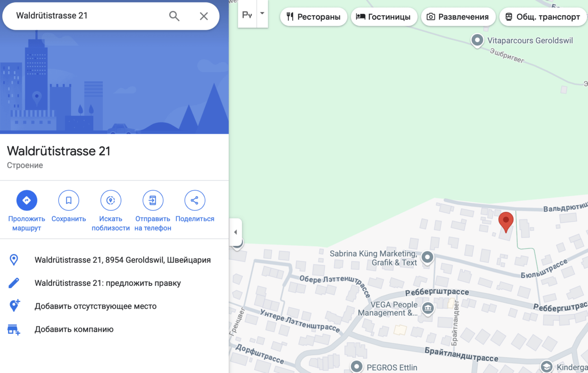The height and width of the screenshot is (373, 588).
Task: Click the red location pin on the map
Action: (506, 222)
